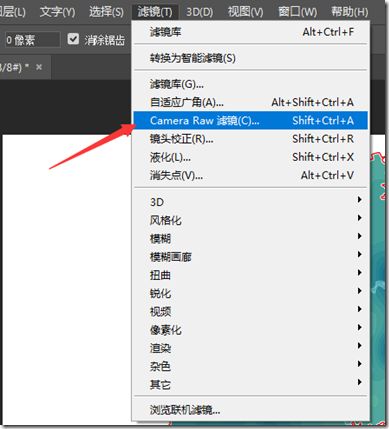
Task: Open the 帮助(H) menu
Action: pyautogui.click(x=350, y=12)
